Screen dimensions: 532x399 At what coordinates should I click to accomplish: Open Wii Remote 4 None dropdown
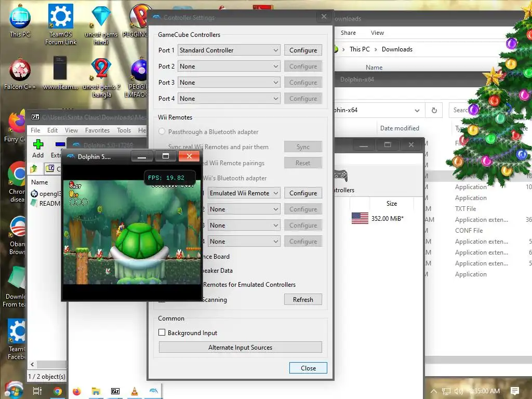click(x=244, y=241)
